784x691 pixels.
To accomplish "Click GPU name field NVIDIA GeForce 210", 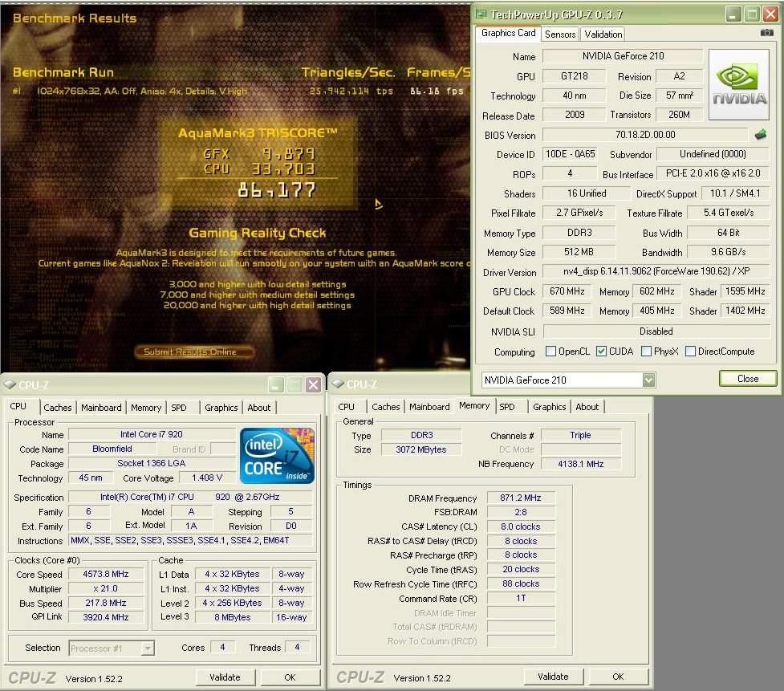I will (x=623, y=56).
